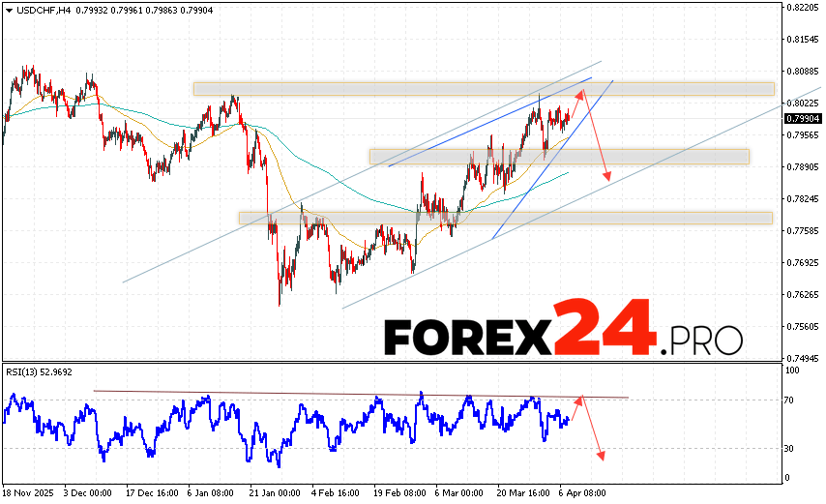Select the RSI descending resistance trendline
Viewport: 826px width, 504px height.
click(x=360, y=394)
